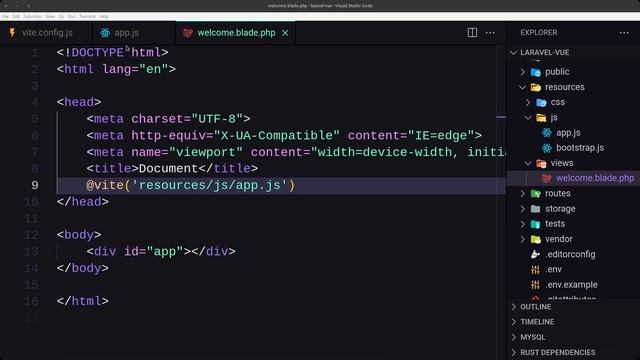Click the css folder icon
The image size is (640, 360).
541,102
